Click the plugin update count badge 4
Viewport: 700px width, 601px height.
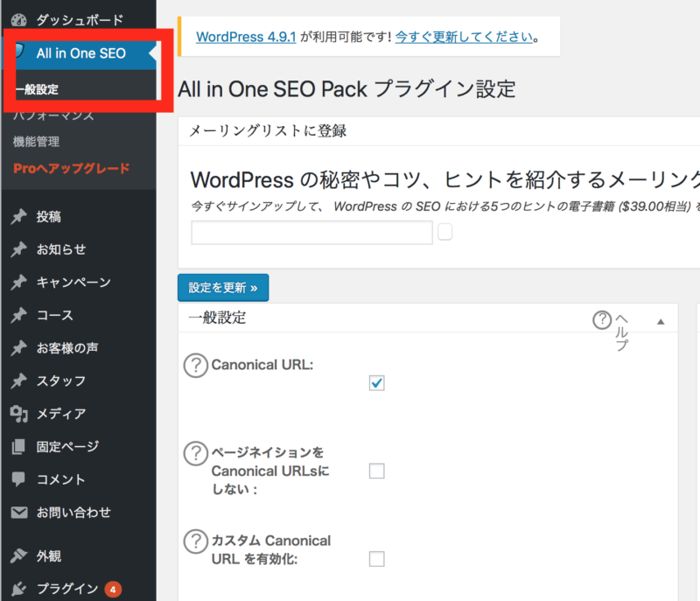pyautogui.click(x=113, y=590)
